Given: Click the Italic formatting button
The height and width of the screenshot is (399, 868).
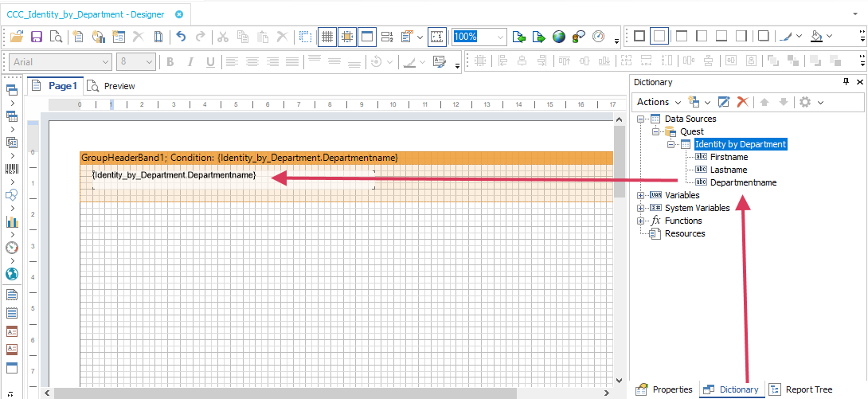Looking at the screenshot, I should pos(190,62).
